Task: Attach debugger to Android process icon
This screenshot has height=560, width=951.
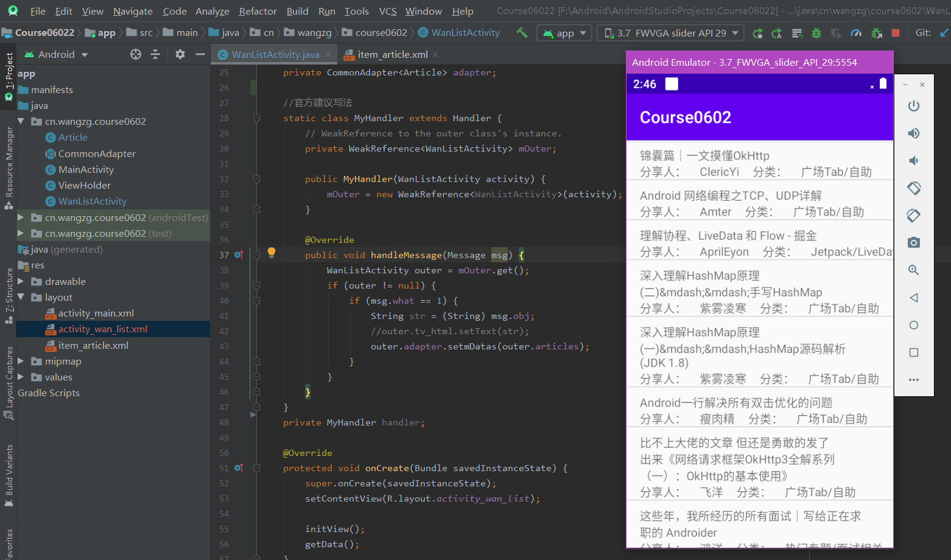Action: [877, 32]
